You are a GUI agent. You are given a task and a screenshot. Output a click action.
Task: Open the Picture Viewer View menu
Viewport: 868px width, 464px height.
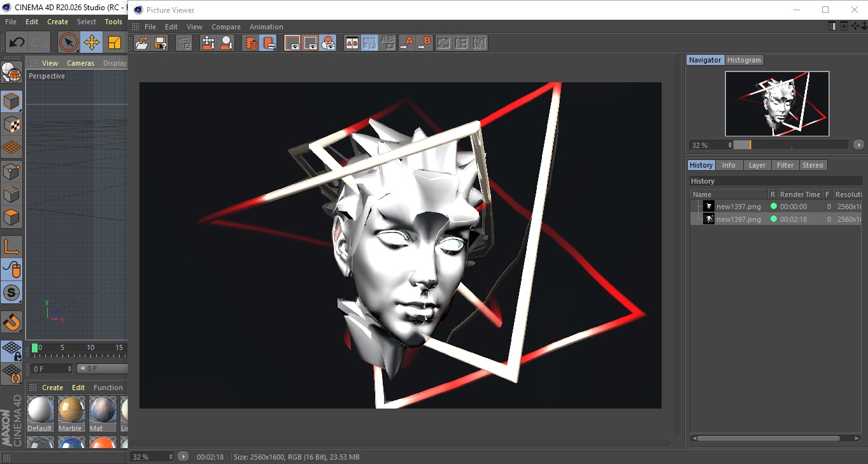click(194, 27)
